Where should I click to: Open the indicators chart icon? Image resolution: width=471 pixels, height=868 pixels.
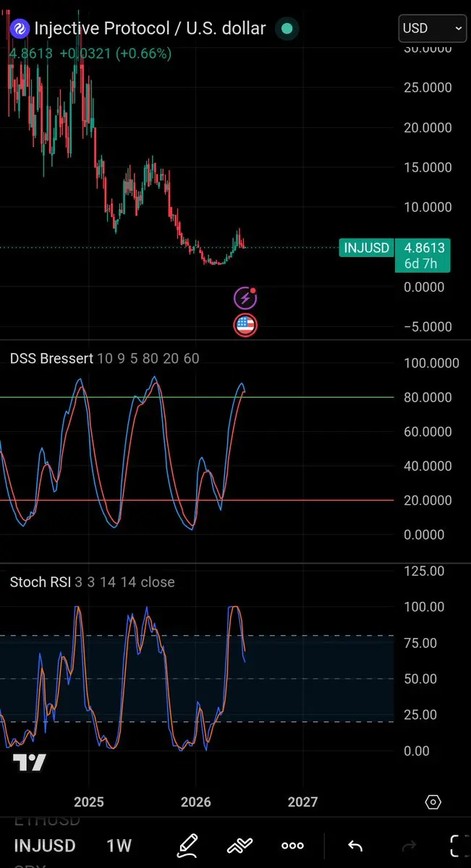239,845
